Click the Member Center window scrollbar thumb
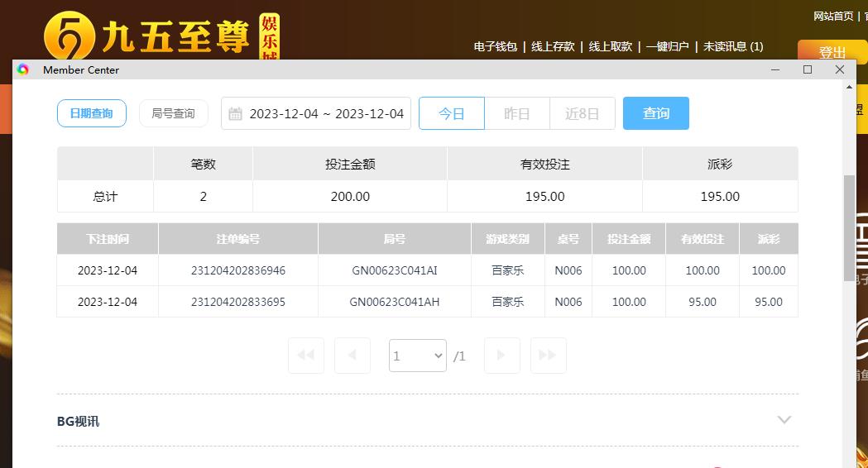 [849, 228]
